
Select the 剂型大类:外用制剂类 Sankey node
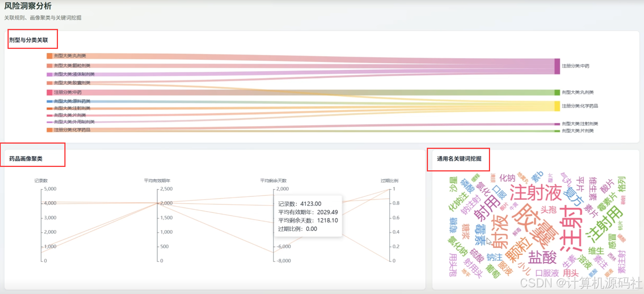tap(49, 122)
